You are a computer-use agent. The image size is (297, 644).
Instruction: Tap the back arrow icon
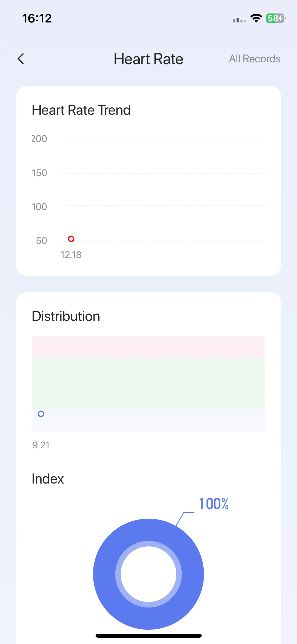21,59
